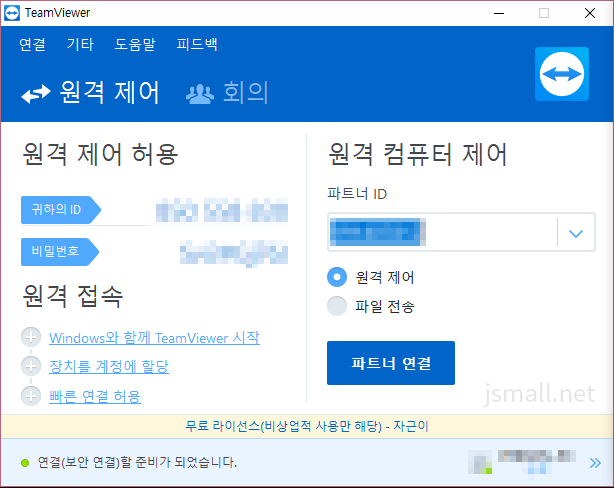Click the 무료 라이선스 banner text
This screenshot has width=614, height=488.
pyautogui.click(x=307, y=426)
